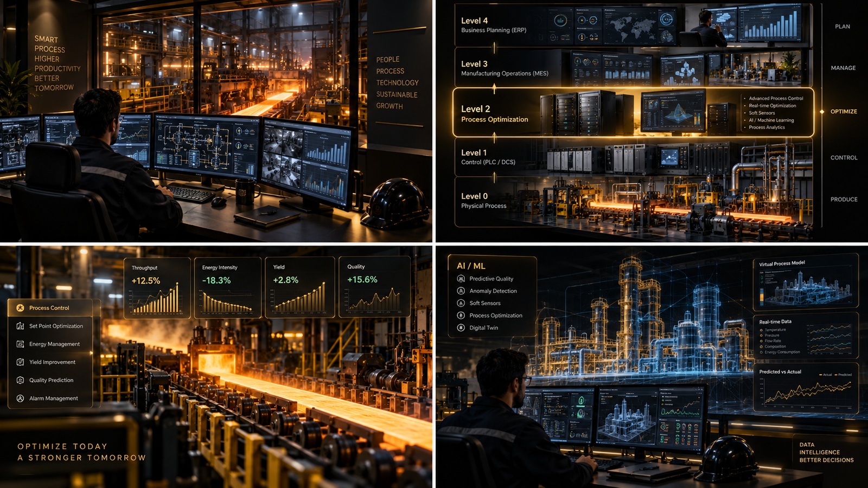Click the Throughput "+12.5%" value
Screen dimensions: 868x488
coord(145,281)
